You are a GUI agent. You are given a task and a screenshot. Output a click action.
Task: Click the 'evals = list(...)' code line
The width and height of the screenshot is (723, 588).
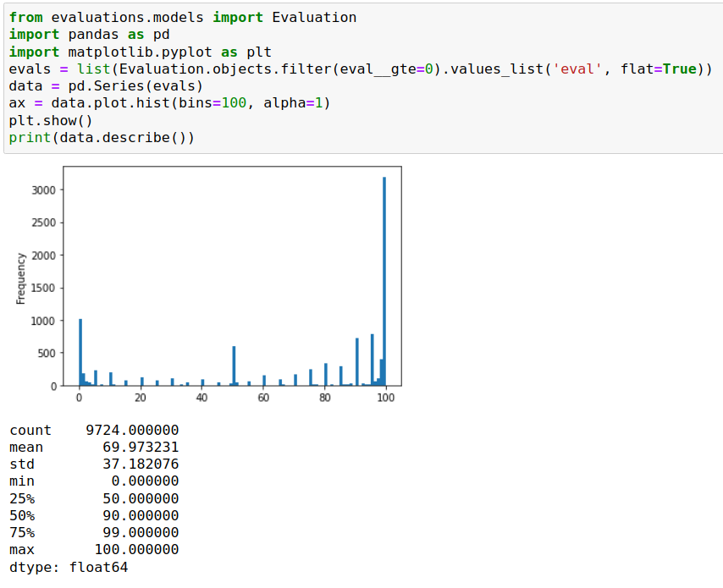tap(361, 69)
